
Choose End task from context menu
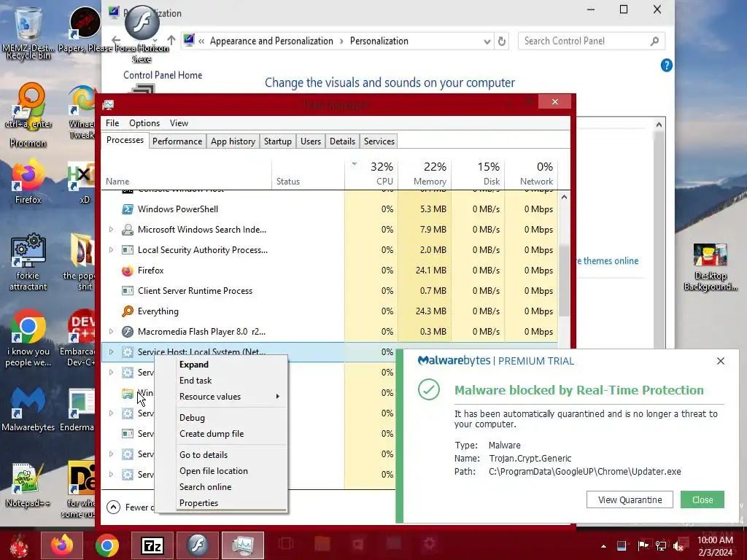(x=222, y=381)
